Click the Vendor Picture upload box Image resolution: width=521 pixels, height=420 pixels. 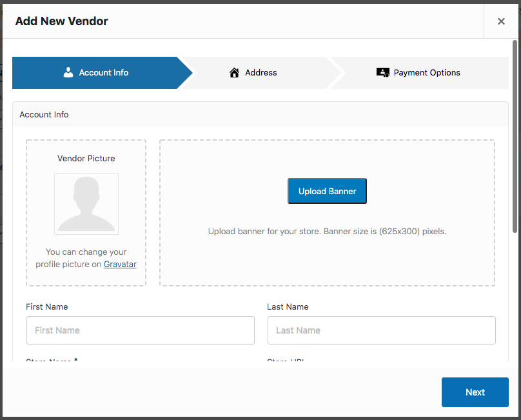tap(86, 213)
